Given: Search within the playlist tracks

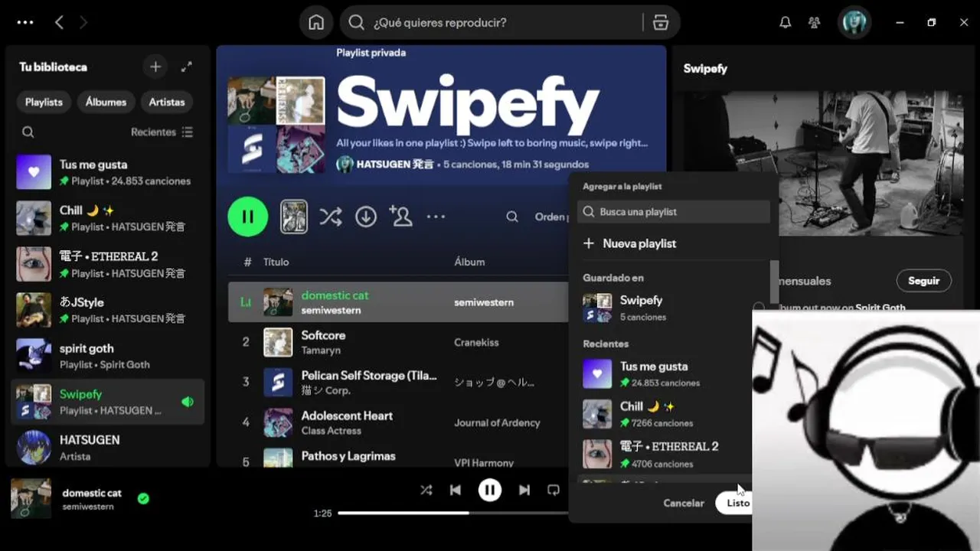Looking at the screenshot, I should [x=512, y=217].
